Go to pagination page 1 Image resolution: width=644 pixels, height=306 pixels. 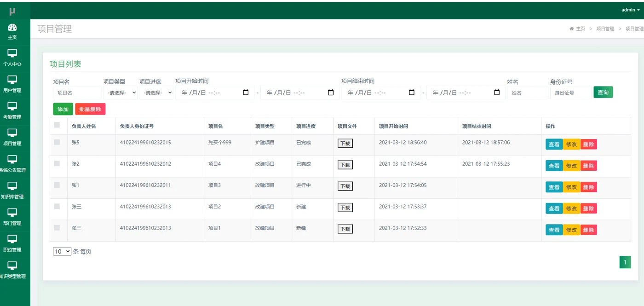click(625, 262)
